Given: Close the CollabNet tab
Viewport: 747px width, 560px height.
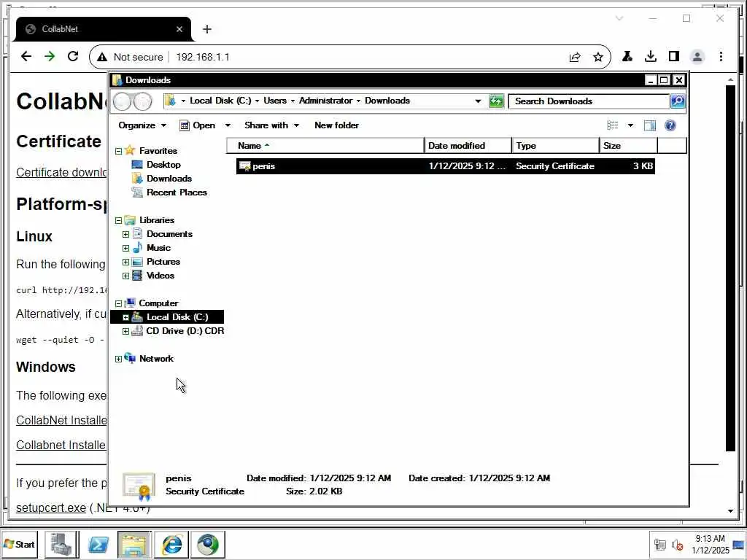Looking at the screenshot, I should tap(179, 29).
